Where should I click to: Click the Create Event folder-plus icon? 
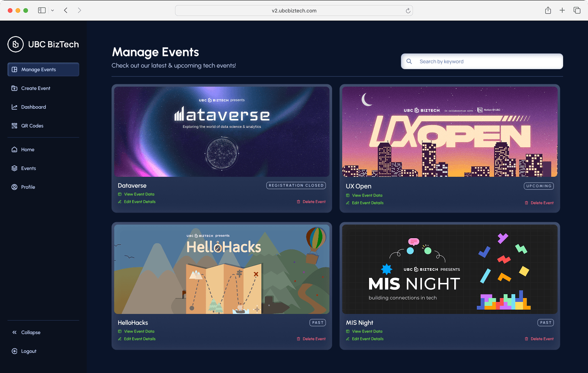(x=14, y=88)
